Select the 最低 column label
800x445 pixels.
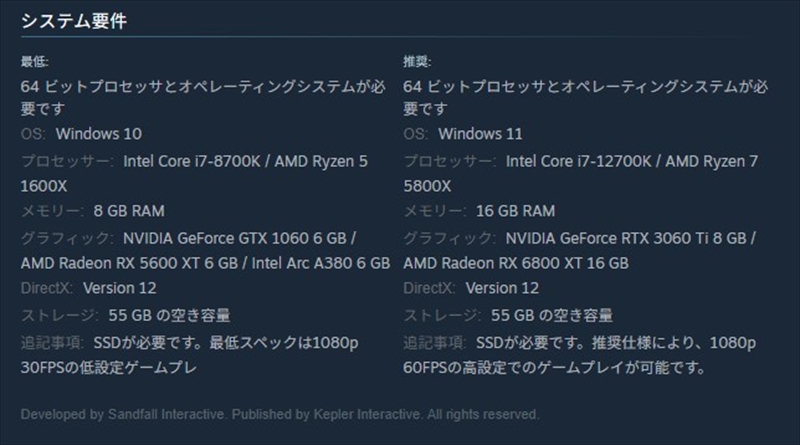coord(35,61)
